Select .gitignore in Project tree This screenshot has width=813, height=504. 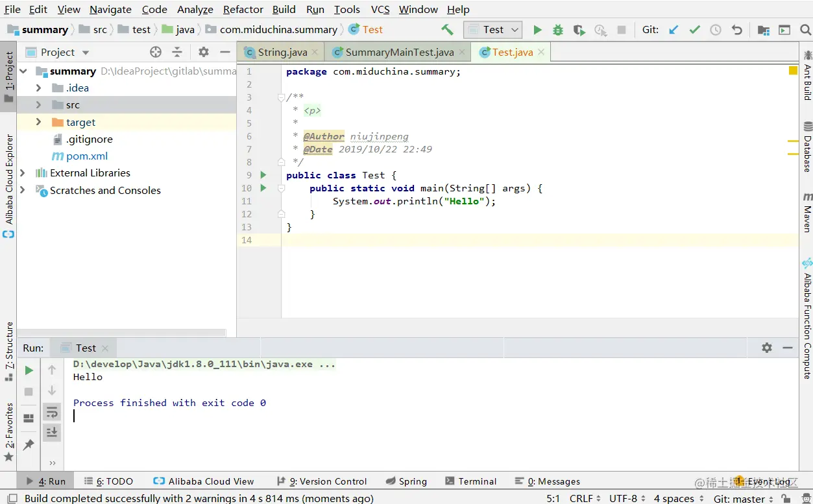[89, 139]
